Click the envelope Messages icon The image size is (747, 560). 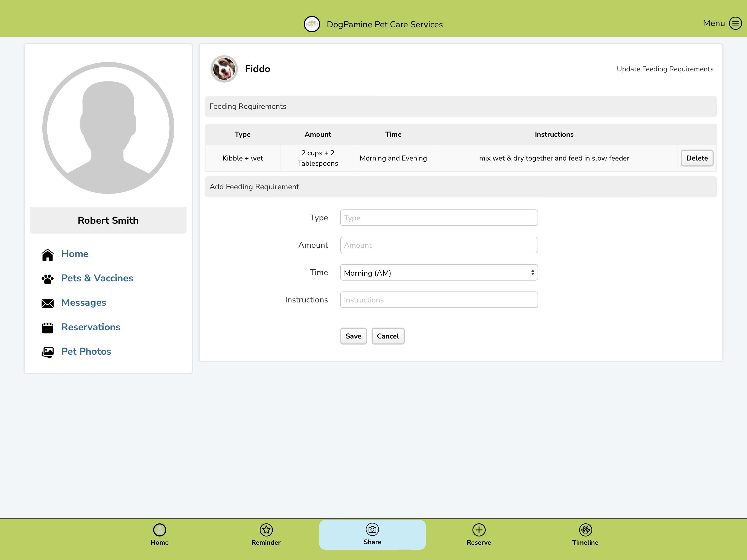coord(48,303)
